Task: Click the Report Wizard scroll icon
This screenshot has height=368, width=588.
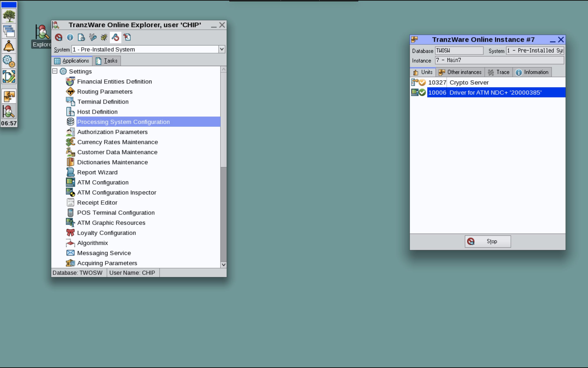Action: pos(70,172)
